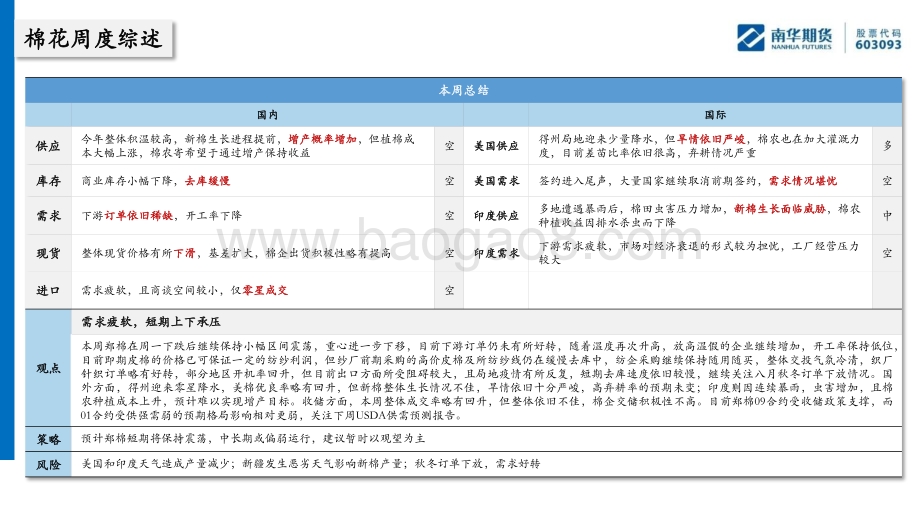Click the 空 rating in 供应 row
920x518 pixels.
[x=449, y=146]
